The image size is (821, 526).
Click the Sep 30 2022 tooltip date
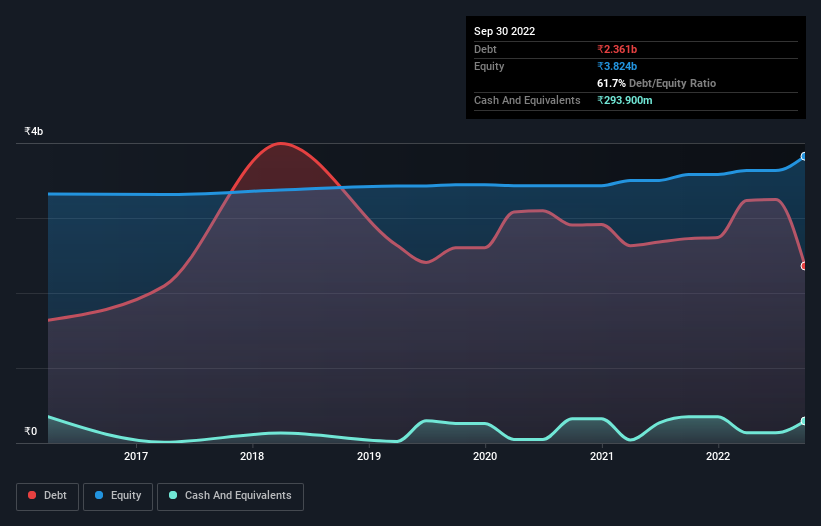504,31
